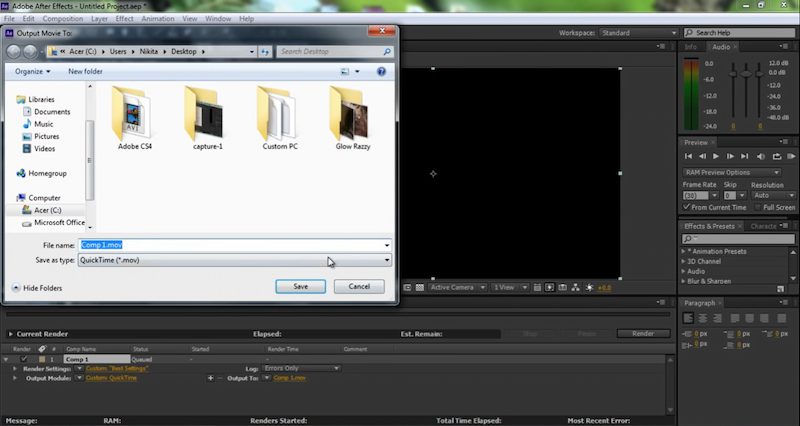This screenshot has width=800, height=426.
Task: Mute audio in Preview panel
Action: 761,157
